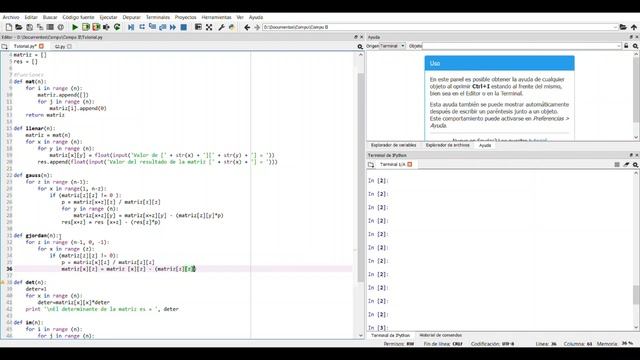Viewport: 640px width, 360px height.
Task: Continue debugging with the double-arrow icon
Action: point(173,27)
